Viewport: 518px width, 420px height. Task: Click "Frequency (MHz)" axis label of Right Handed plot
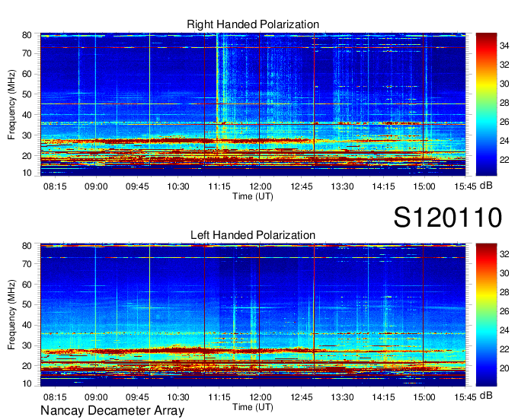pyautogui.click(x=11, y=104)
